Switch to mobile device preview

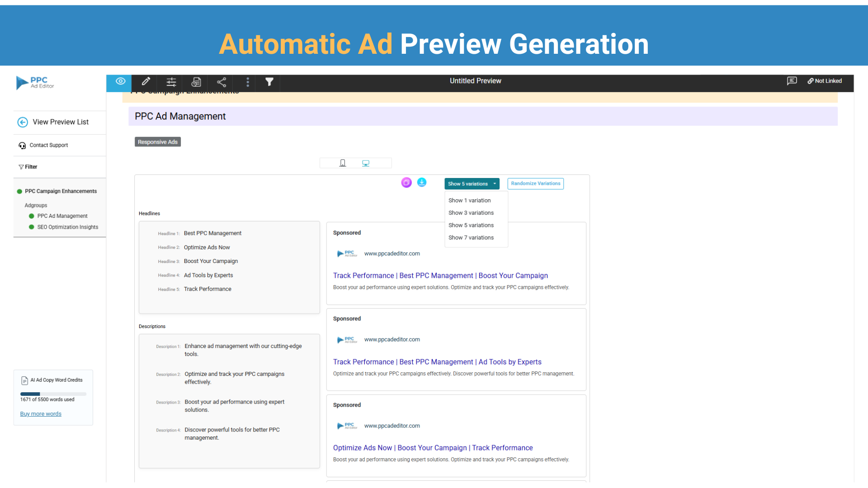click(x=343, y=163)
